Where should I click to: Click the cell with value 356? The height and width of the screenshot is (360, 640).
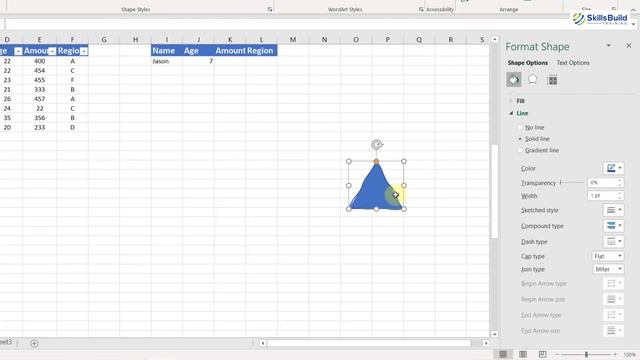(40, 118)
